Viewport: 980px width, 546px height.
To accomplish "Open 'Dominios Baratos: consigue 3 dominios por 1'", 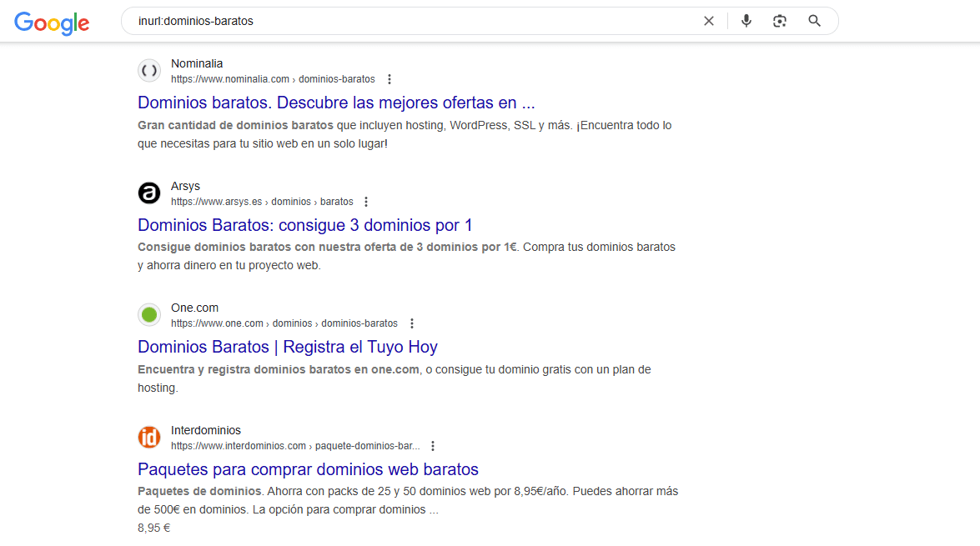I will pyautogui.click(x=305, y=225).
